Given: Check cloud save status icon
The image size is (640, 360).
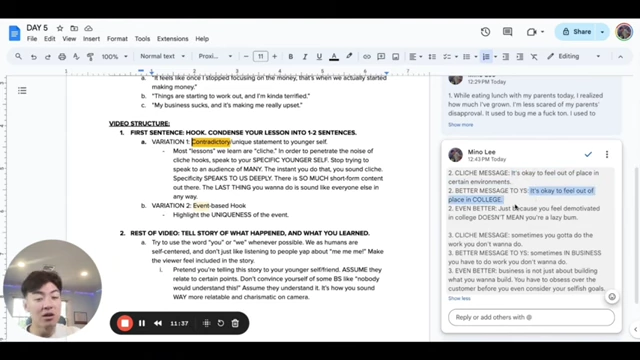Looking at the screenshot, I should 88,28.
